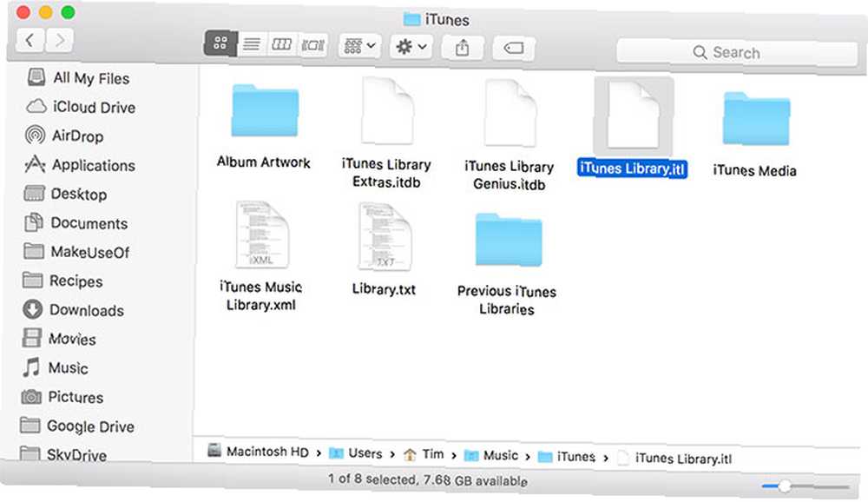Image resolution: width=868 pixels, height=502 pixels.
Task: Go back with the left arrow button
Action: click(30, 40)
